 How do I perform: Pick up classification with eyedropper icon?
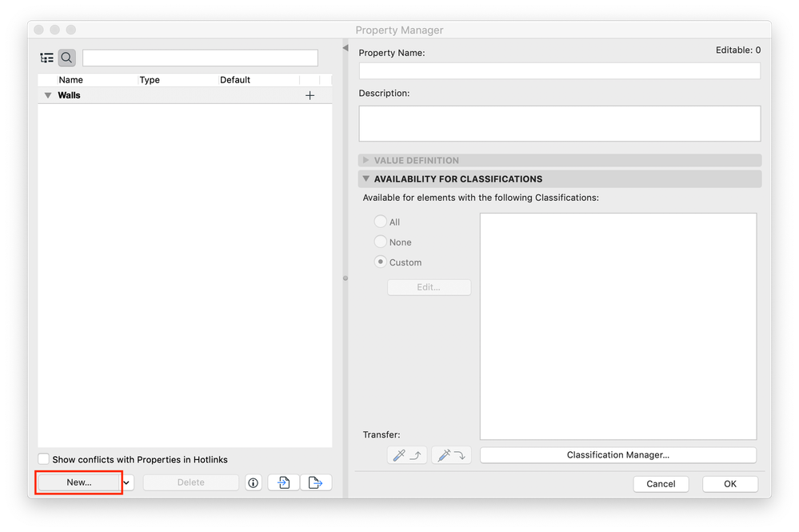point(407,455)
